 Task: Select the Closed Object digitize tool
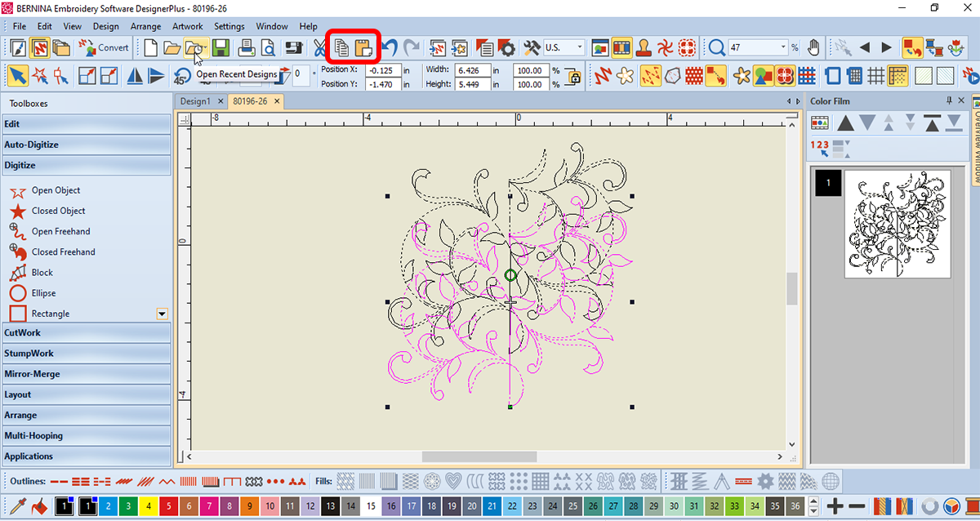[58, 211]
